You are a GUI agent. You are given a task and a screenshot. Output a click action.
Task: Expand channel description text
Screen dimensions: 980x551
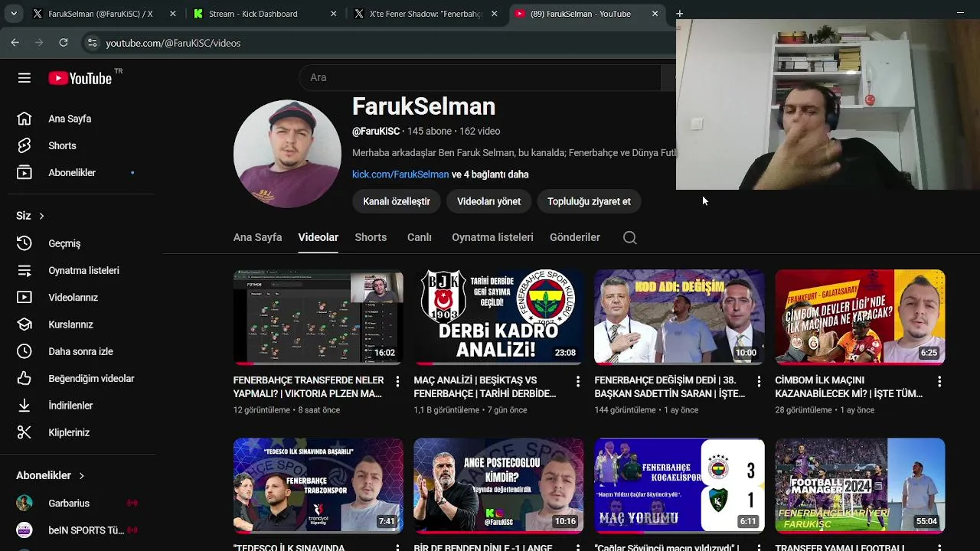click(514, 153)
